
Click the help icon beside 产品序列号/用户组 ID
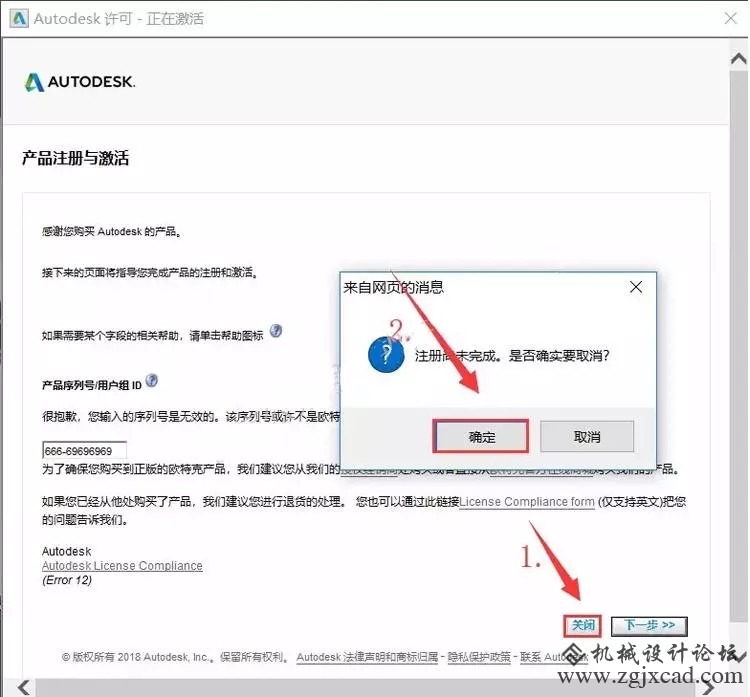(152, 380)
